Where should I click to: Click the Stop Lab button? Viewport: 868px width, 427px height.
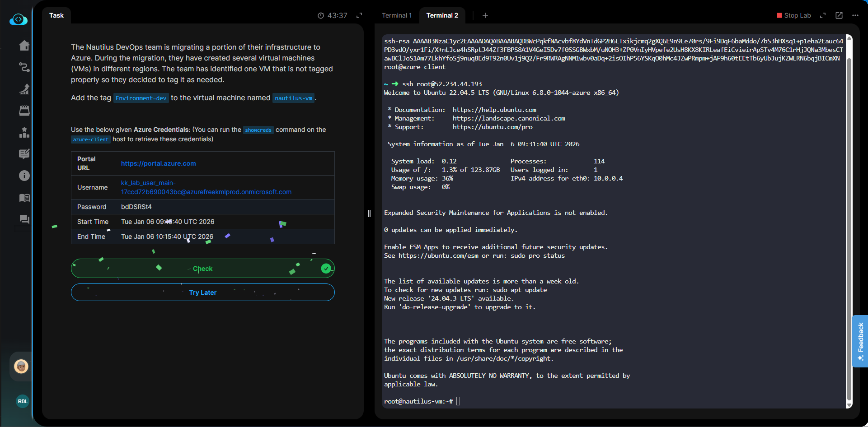click(794, 15)
